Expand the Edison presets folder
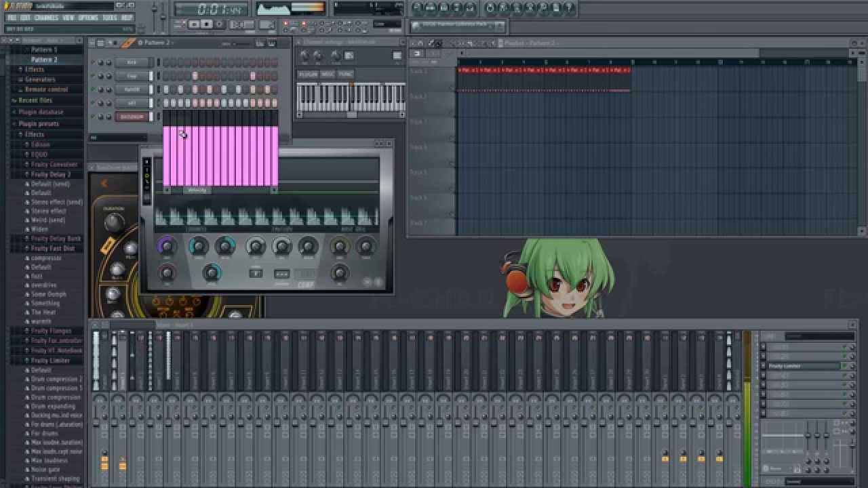The image size is (868, 488). pyautogui.click(x=41, y=144)
